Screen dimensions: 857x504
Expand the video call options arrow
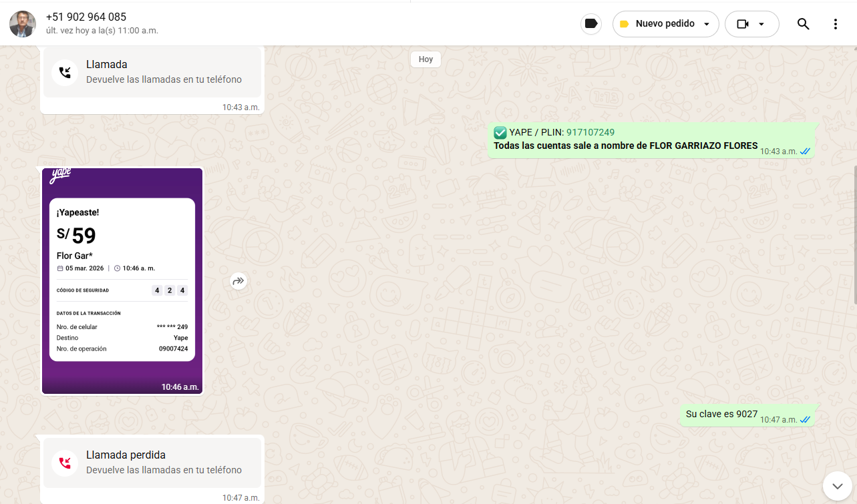click(x=761, y=24)
